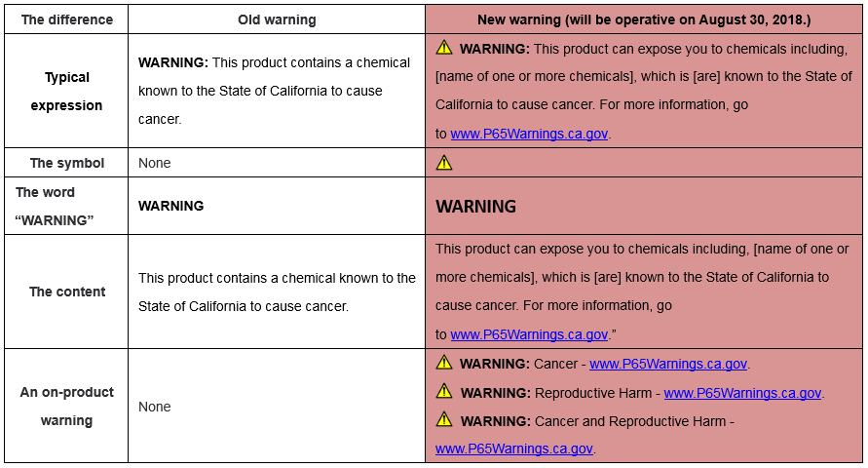Image resolution: width=868 pixels, height=468 pixels.
Task: Click the 'Old warning' column header
Action: tap(277, 19)
